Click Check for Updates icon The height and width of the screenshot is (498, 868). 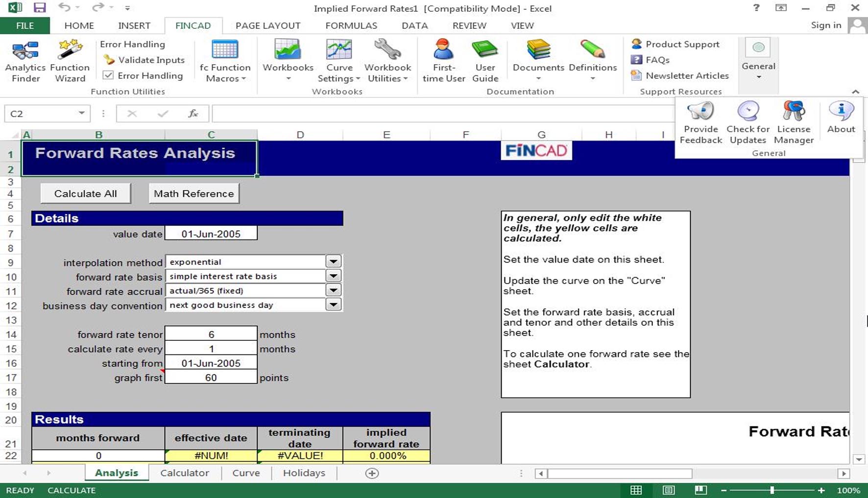coord(748,122)
